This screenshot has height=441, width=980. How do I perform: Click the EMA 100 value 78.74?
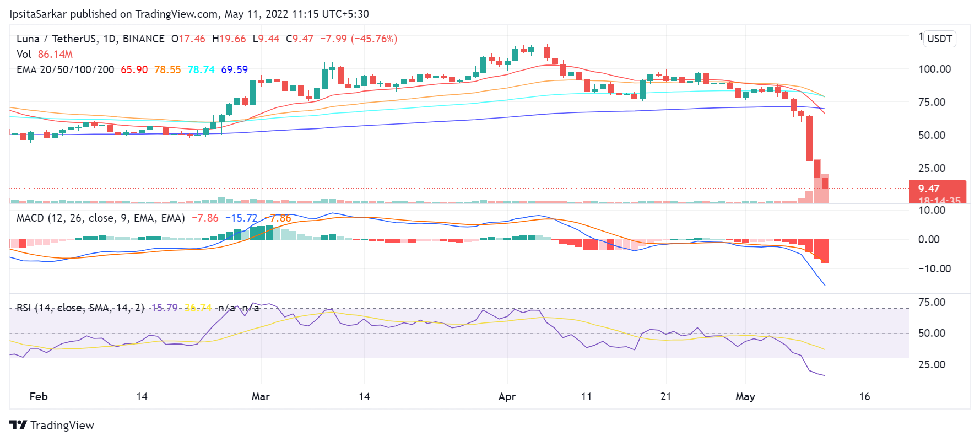201,69
